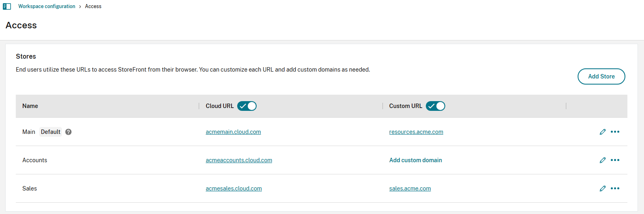Show help icon next to Default badge
644x214 pixels.
[x=68, y=132]
